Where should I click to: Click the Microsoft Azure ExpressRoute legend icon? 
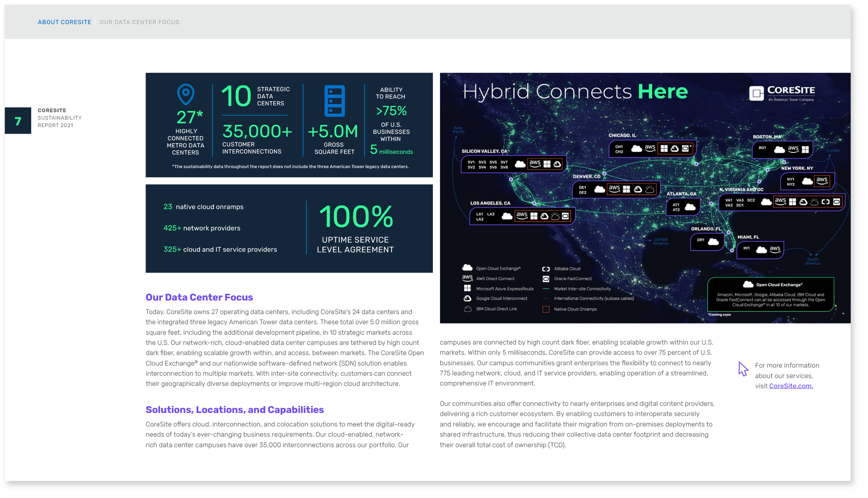(x=467, y=288)
